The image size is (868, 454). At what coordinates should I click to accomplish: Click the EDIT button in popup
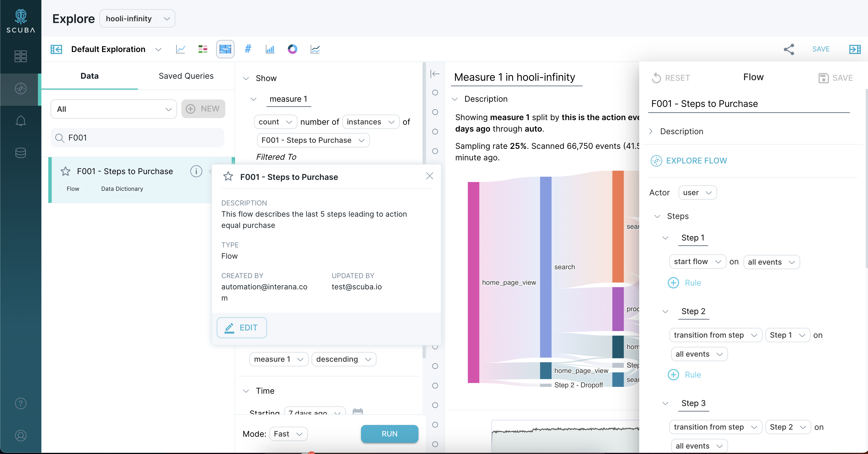click(x=242, y=328)
